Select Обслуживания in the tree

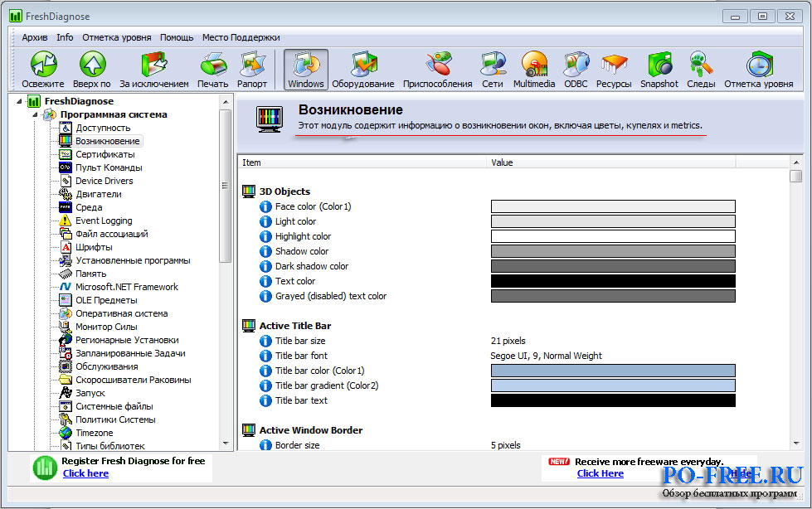click(107, 366)
